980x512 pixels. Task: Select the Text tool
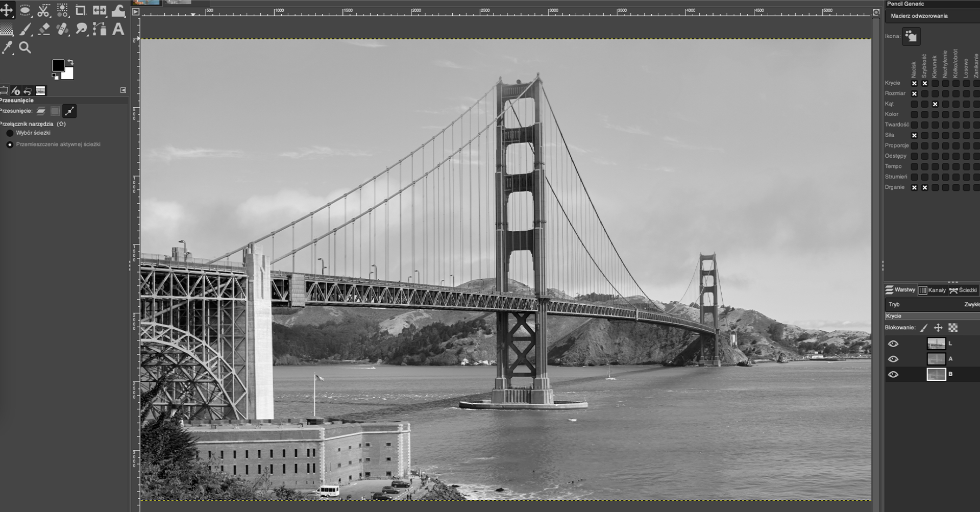(118, 29)
